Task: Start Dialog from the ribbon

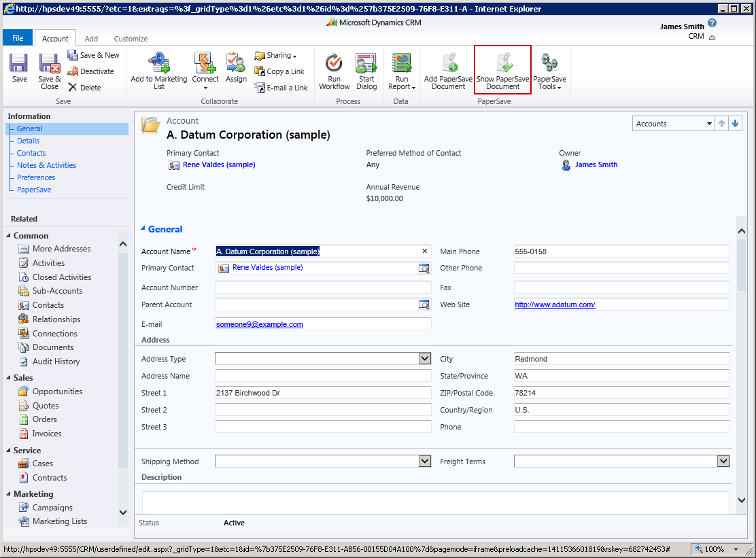Action: click(x=366, y=71)
